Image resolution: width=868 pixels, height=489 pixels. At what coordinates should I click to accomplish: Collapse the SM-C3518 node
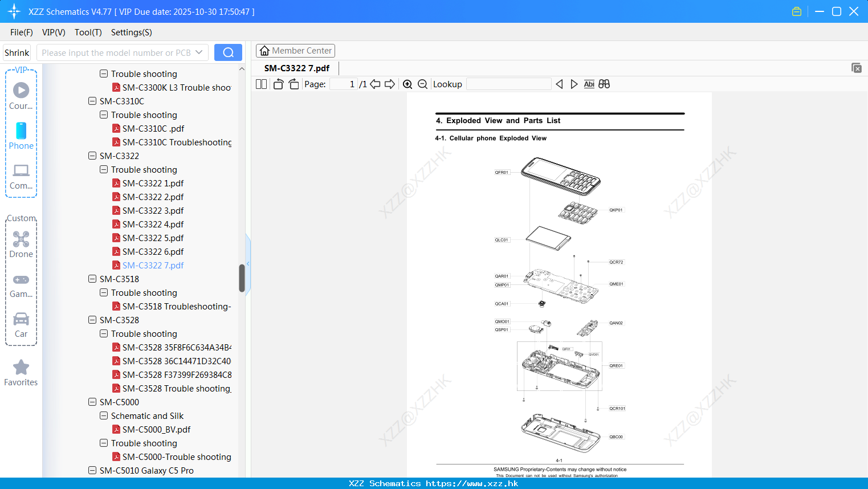(x=92, y=279)
